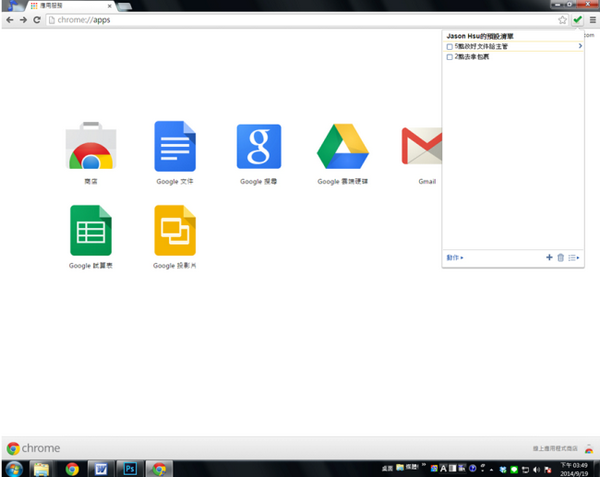Screen dimensions: 600x477
Task: Delete the task with the trash icon
Action: [x=561, y=257]
